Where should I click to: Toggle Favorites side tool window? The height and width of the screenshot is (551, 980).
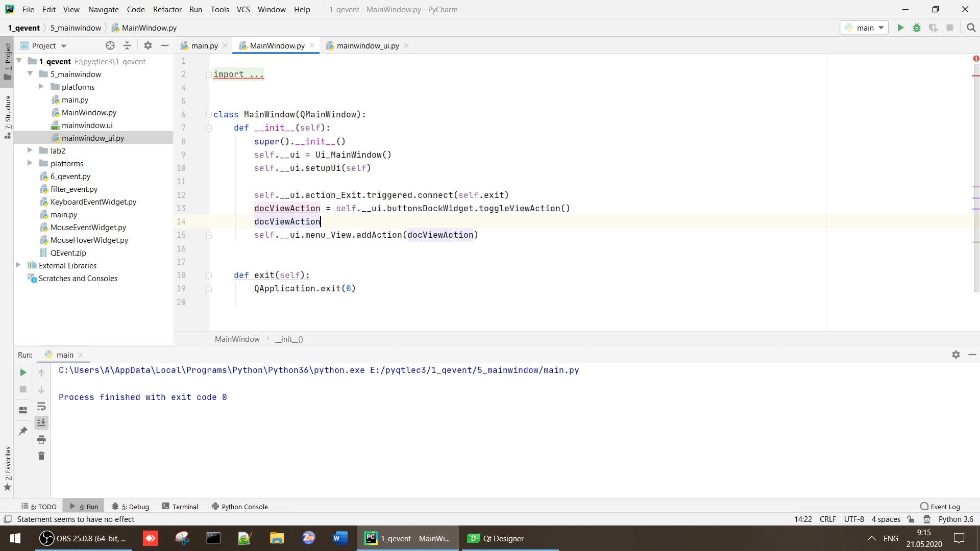tap(8, 468)
